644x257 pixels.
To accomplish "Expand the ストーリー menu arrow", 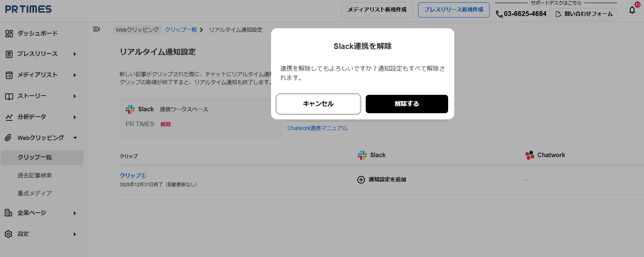I will (x=75, y=96).
